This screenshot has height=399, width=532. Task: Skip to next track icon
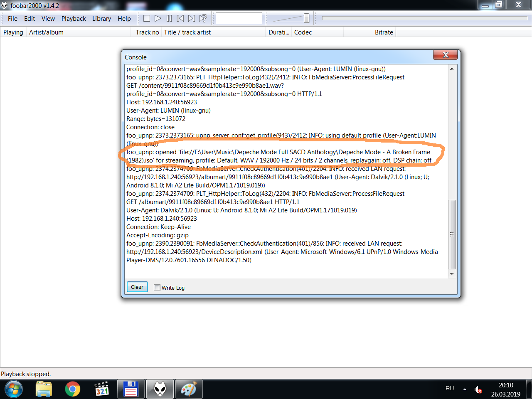pos(192,18)
